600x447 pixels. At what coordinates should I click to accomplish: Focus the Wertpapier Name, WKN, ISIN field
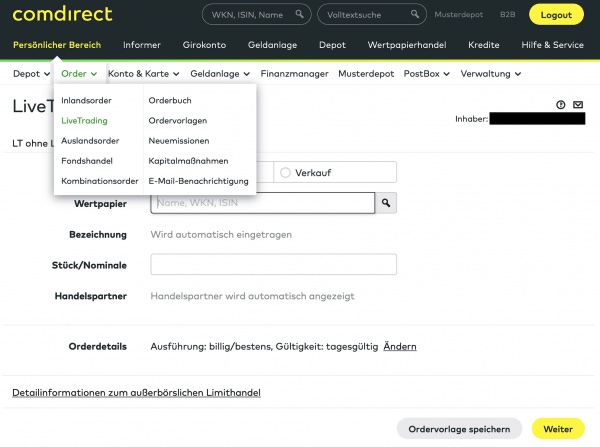pos(262,203)
